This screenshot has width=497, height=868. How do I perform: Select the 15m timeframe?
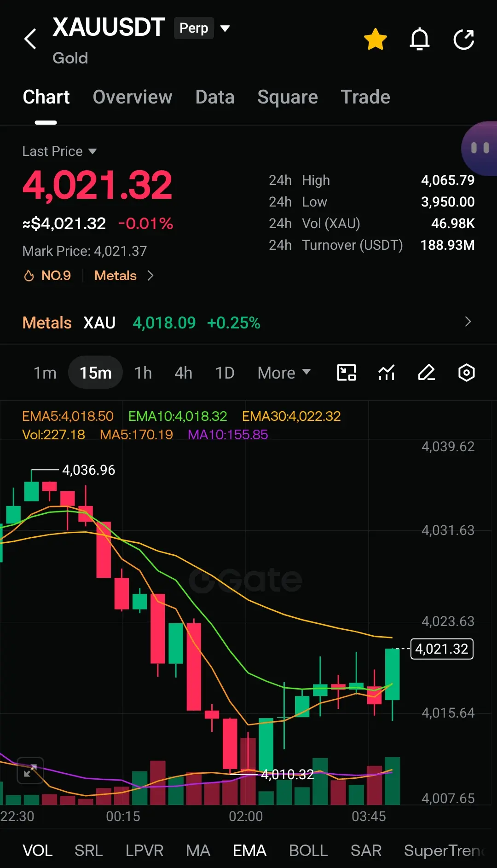coord(95,373)
